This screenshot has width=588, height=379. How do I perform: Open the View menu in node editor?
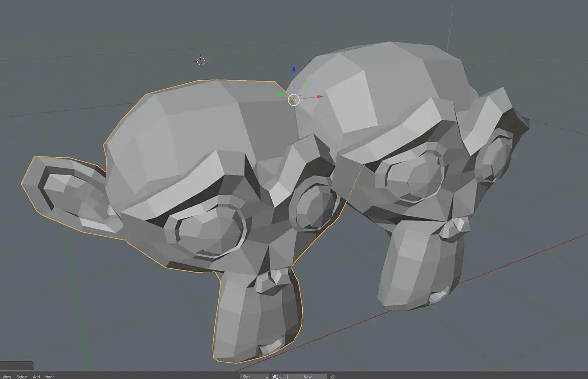point(7,377)
